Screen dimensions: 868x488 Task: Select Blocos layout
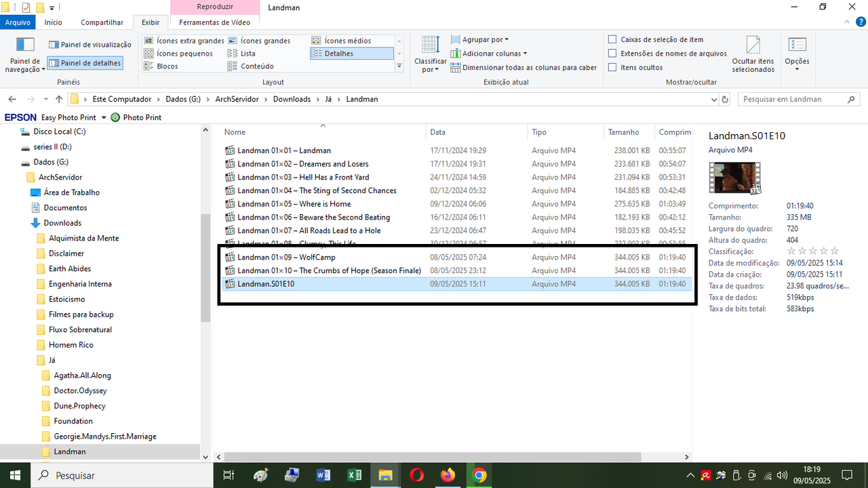coord(161,66)
